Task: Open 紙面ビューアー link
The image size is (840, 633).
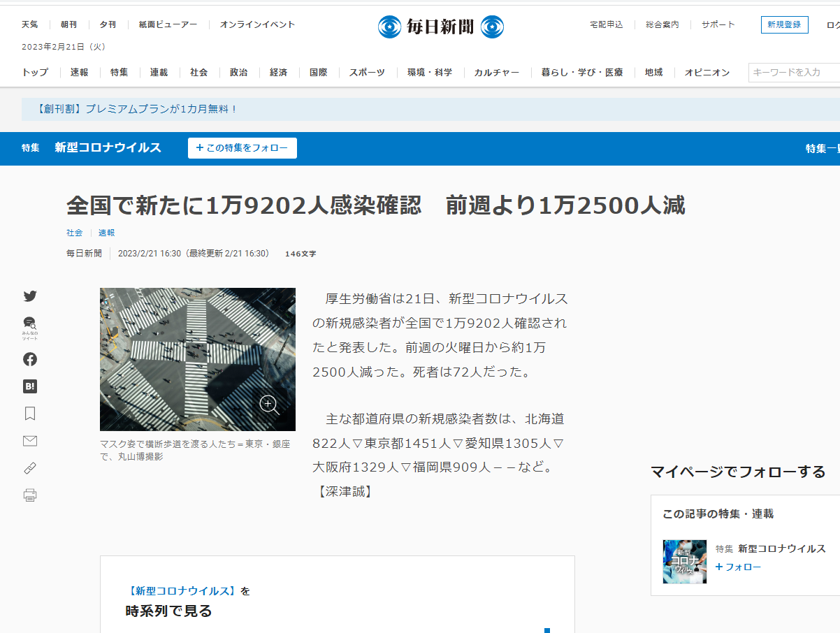Action: click(x=168, y=24)
